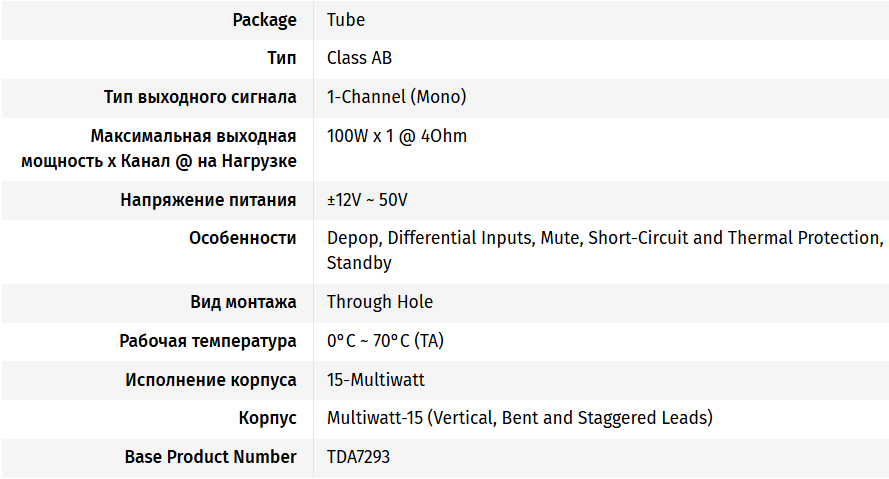The height and width of the screenshot is (479, 889).
Task: Select the "1-Channel (Mono)" value
Action: click(396, 97)
